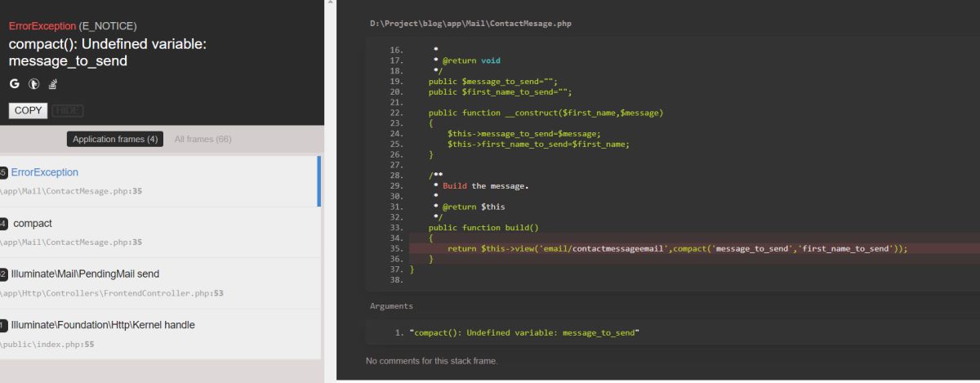Image resolution: width=980 pixels, height=383 pixels.
Task: Click the file path D:\Project\blog\app\Mail\ContactMesage.php
Action: [470, 24]
